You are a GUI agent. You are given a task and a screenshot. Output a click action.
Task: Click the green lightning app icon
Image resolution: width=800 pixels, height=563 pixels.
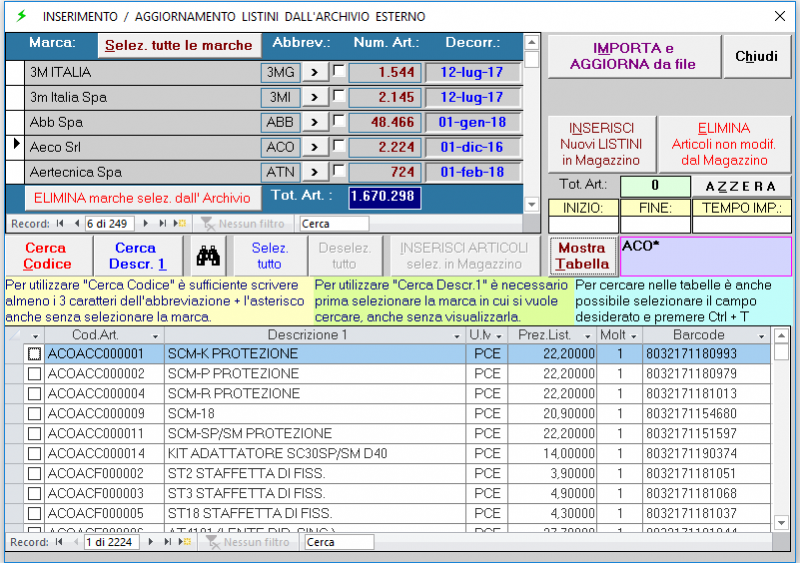tap(21, 16)
